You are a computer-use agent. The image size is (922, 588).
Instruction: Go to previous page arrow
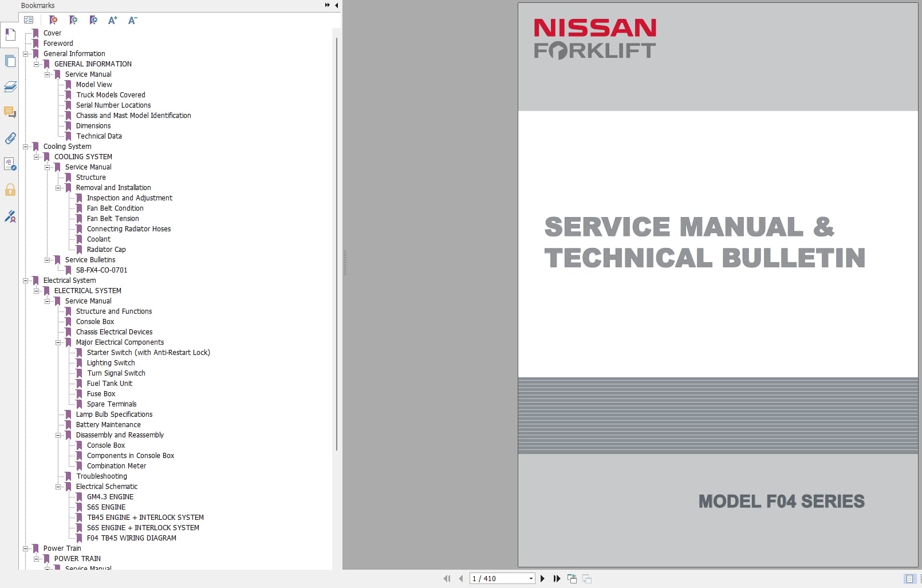click(461, 578)
